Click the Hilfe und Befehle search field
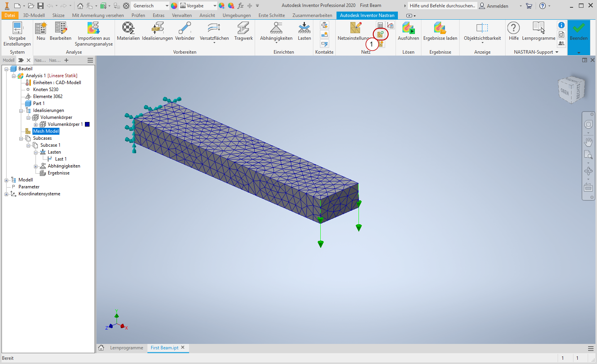 point(442,6)
